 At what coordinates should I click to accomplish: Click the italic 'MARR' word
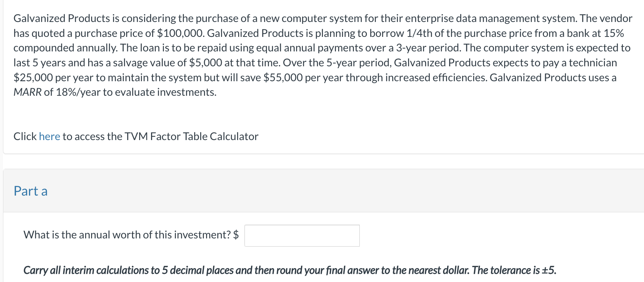27,92
